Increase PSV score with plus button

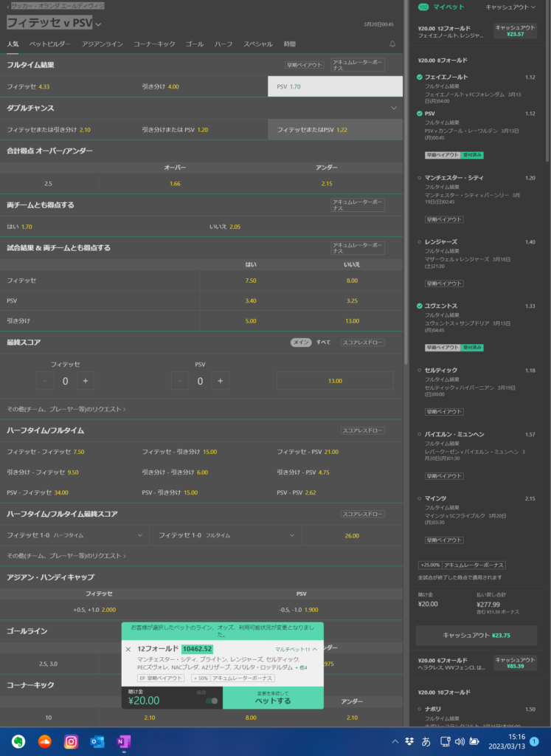pyautogui.click(x=220, y=381)
